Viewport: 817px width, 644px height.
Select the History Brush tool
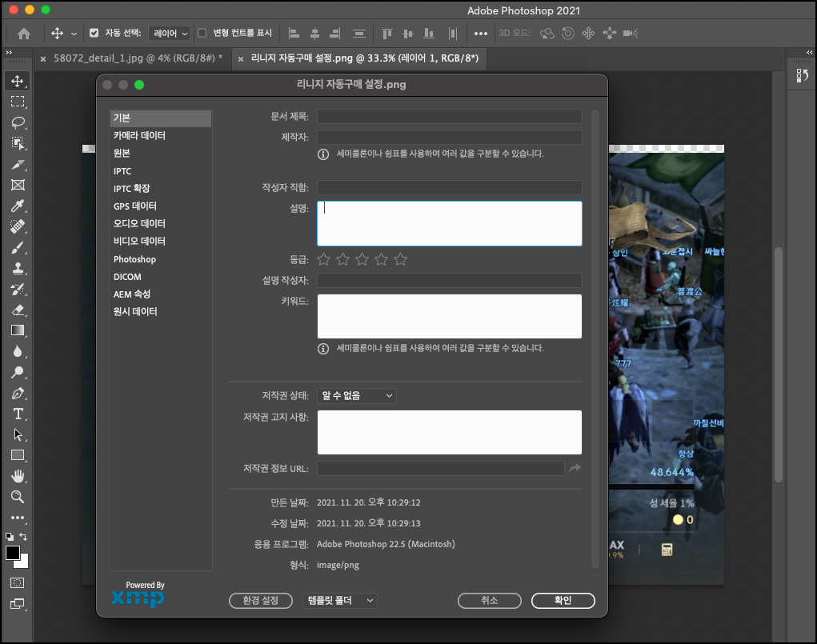18,289
